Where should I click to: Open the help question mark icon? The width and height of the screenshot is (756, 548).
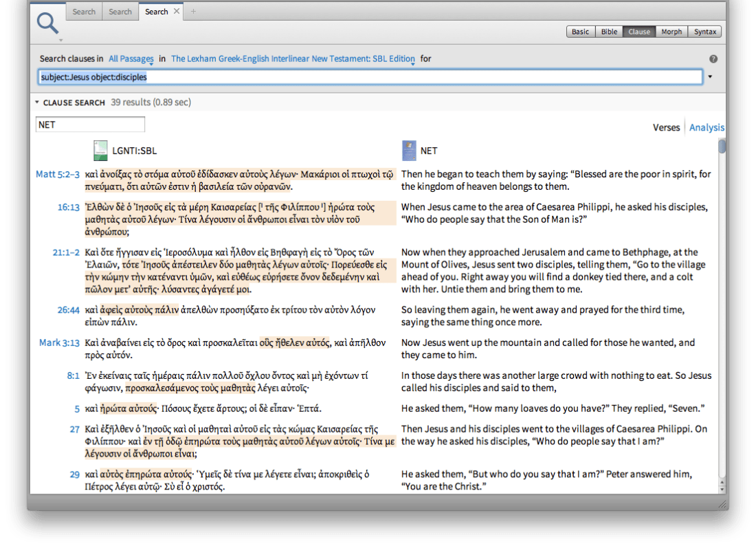[x=713, y=59]
